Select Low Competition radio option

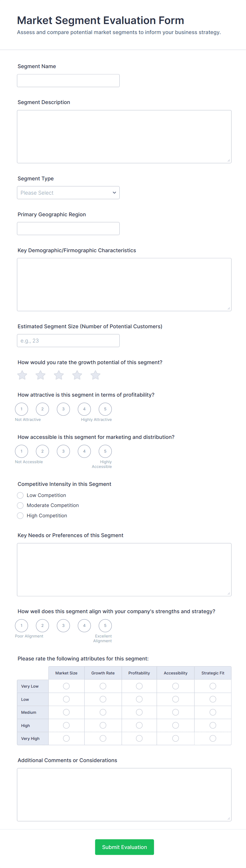20,495
